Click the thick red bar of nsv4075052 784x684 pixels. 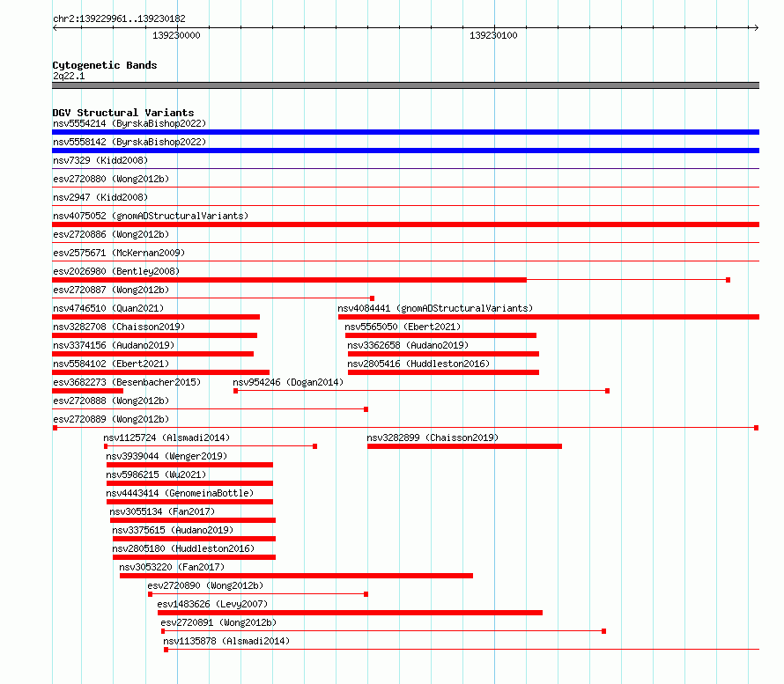405,224
